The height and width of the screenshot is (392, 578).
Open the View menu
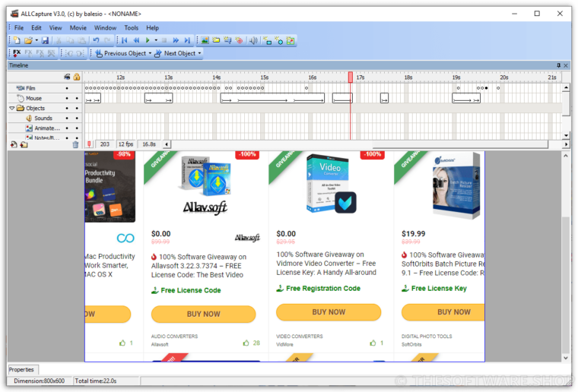pyautogui.click(x=56, y=27)
